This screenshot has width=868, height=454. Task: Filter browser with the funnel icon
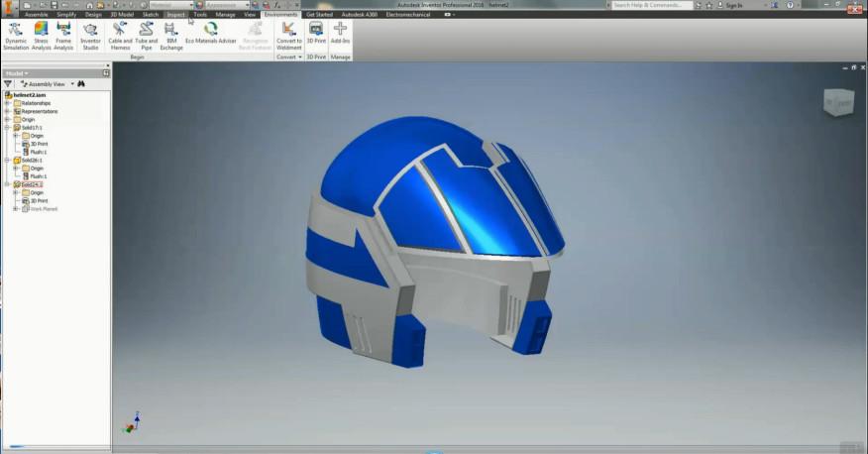coord(8,84)
